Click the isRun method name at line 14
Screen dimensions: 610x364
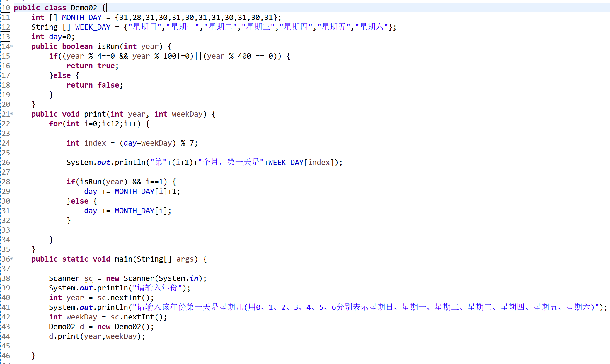(x=108, y=47)
